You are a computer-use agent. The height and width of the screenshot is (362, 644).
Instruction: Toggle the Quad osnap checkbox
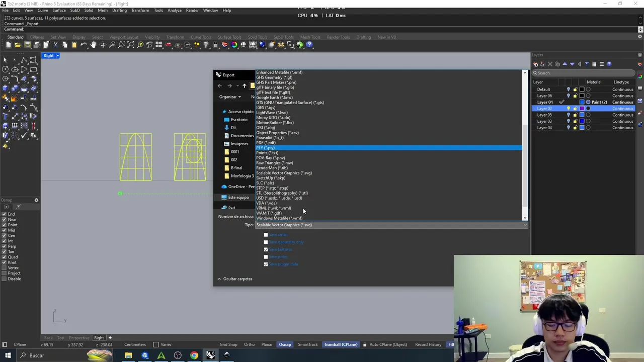(x=4, y=257)
